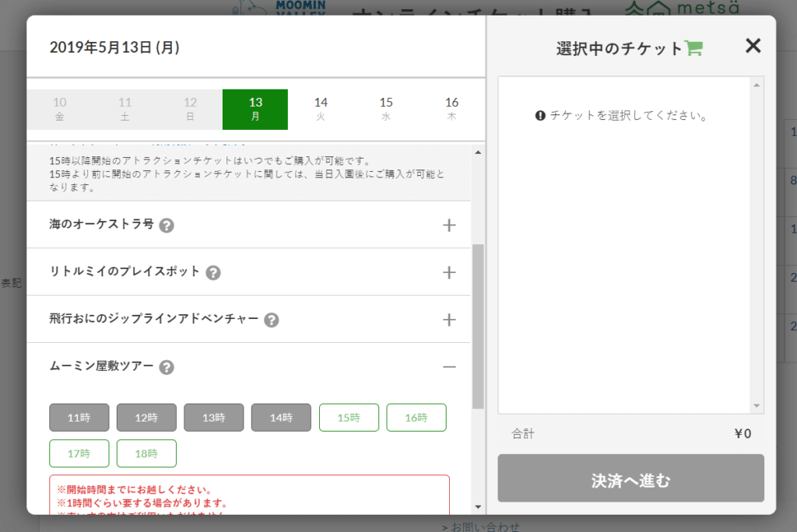The width and height of the screenshot is (797, 532).
Task: Switch to date 15 (水)
Action: 386,109
